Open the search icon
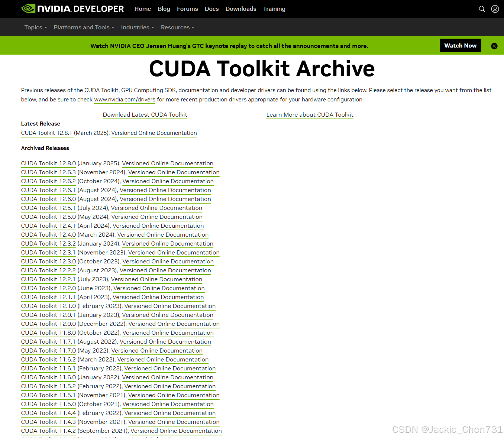The width and height of the screenshot is (504, 438). pyautogui.click(x=482, y=9)
